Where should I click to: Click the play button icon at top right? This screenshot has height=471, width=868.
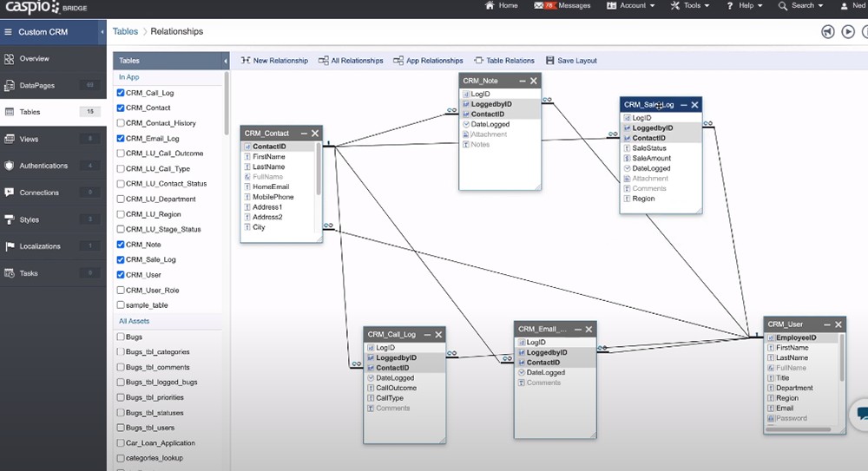[x=848, y=32]
